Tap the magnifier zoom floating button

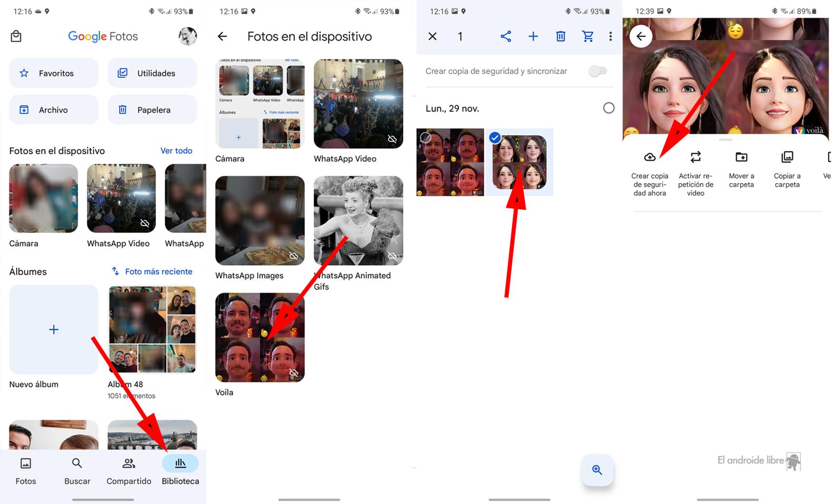coord(597,470)
